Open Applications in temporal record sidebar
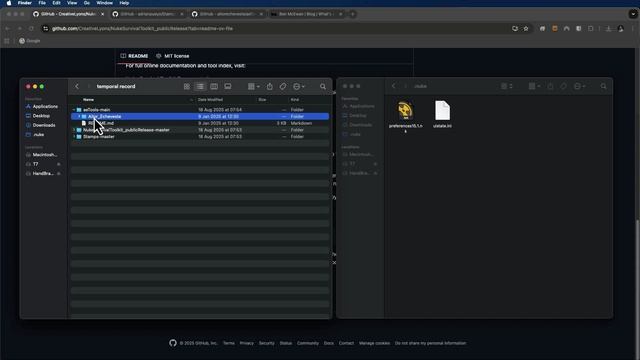Screen dimensions: 640x360 coord(42,107)
